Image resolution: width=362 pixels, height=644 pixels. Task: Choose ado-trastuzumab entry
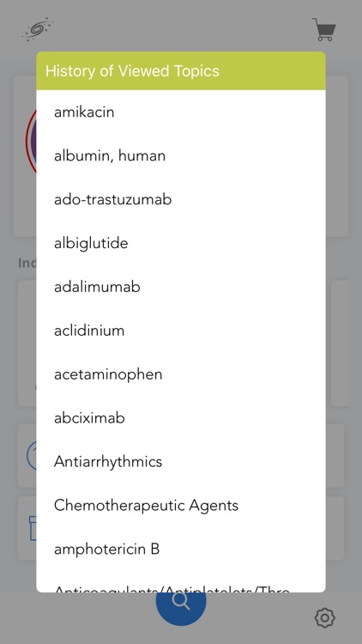(181, 199)
